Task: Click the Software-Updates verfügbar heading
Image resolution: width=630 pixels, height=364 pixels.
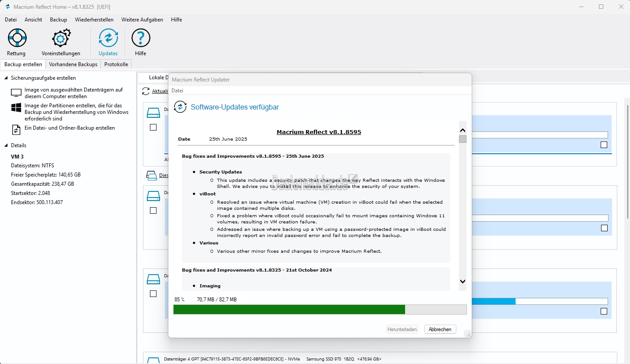Action: 235,107
